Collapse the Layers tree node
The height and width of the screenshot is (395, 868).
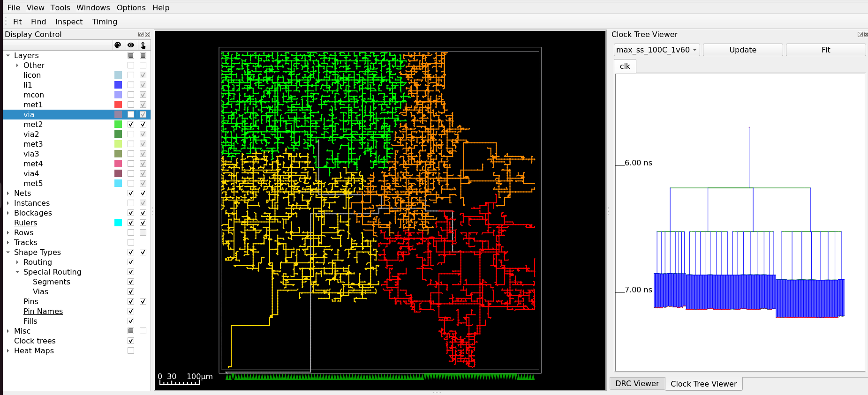[x=8, y=55]
